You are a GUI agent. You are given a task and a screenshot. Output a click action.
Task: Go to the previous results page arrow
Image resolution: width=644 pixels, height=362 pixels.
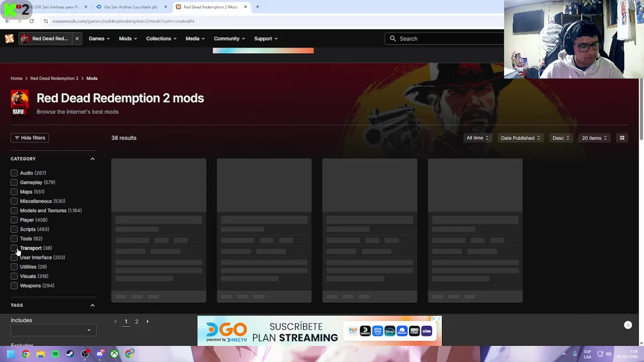[x=115, y=321]
